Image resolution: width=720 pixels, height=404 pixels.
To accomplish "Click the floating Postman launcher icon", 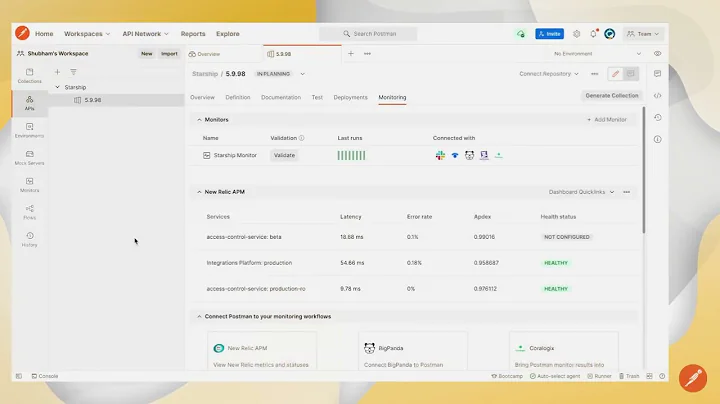I will point(692,378).
